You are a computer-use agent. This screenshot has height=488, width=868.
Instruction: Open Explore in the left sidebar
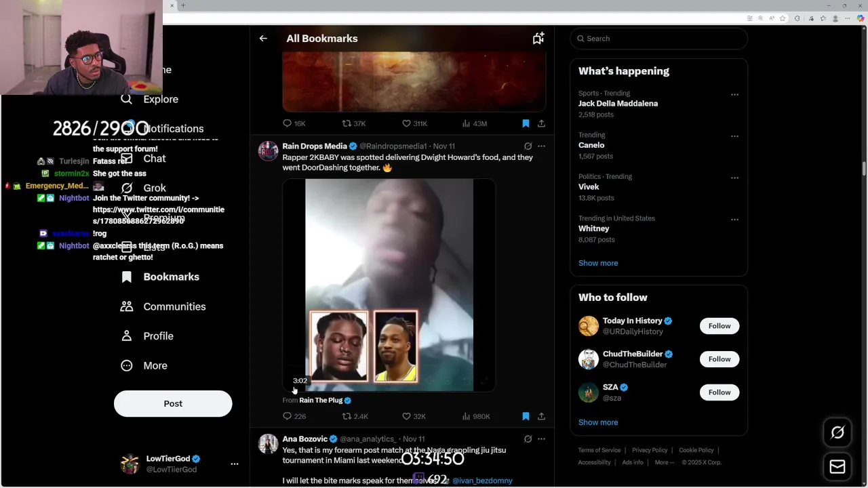149,99
